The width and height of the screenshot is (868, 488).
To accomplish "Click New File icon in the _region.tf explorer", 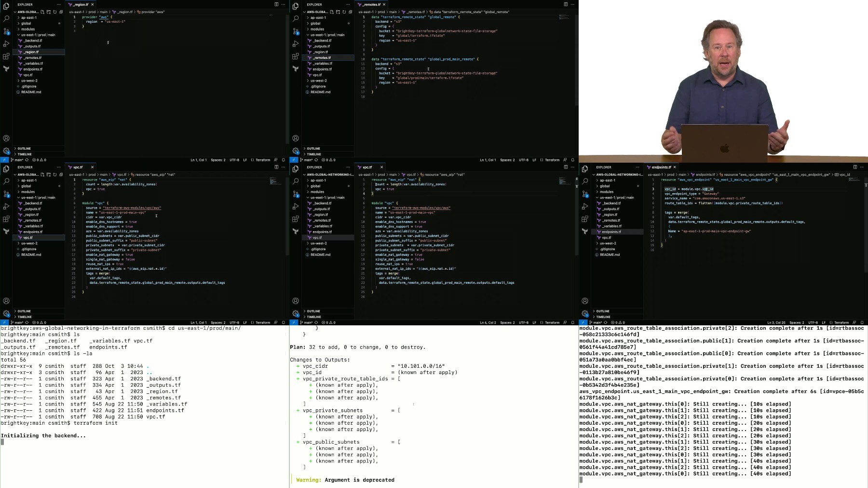I will pyautogui.click(x=42, y=12).
